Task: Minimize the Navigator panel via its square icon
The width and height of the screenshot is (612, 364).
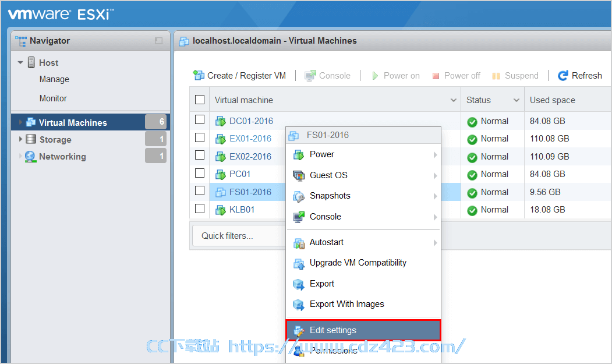Action: pos(158,41)
